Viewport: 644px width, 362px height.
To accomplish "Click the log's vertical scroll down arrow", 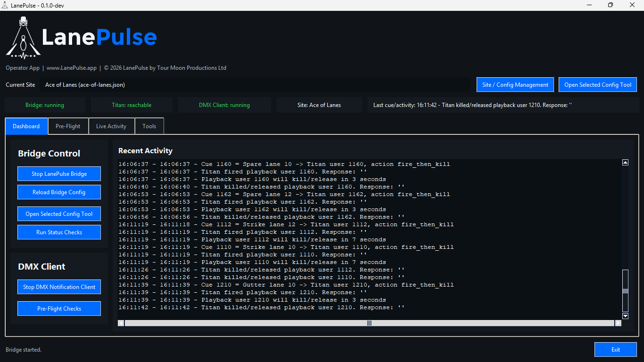I will point(626,316).
